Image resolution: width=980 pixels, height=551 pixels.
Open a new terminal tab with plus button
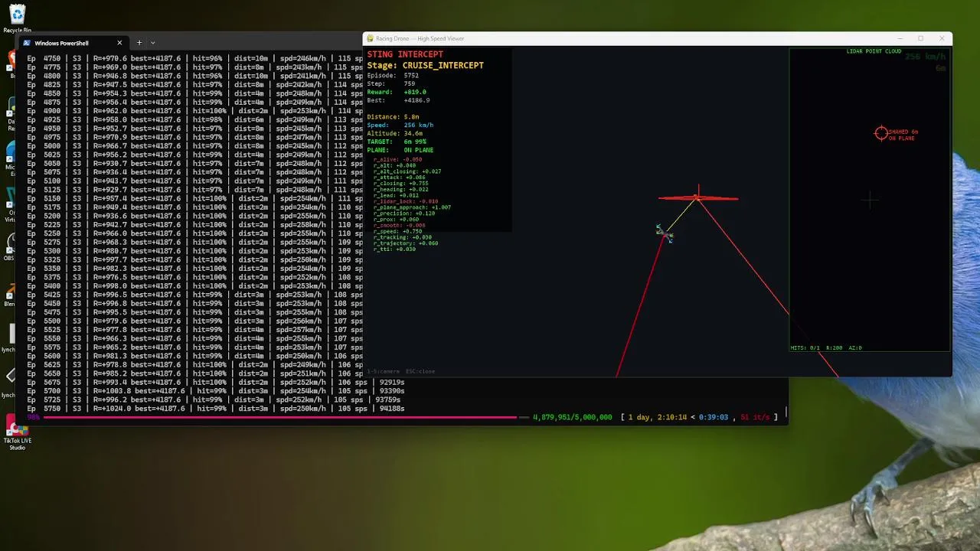[139, 43]
